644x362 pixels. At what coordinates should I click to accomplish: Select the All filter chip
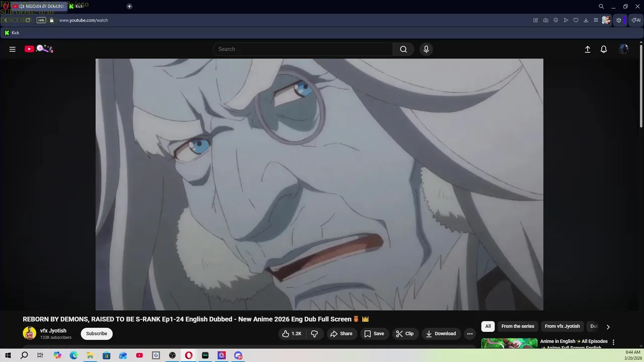488,326
